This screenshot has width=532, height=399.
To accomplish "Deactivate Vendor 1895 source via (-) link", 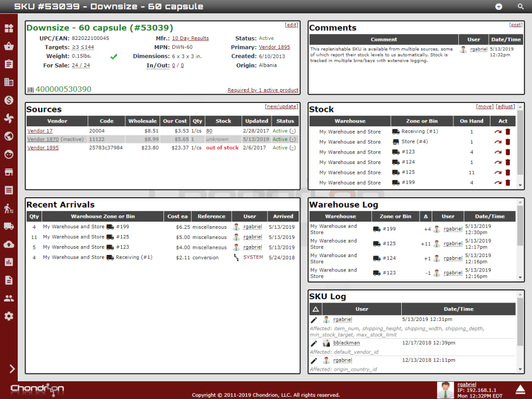I will (293, 147).
